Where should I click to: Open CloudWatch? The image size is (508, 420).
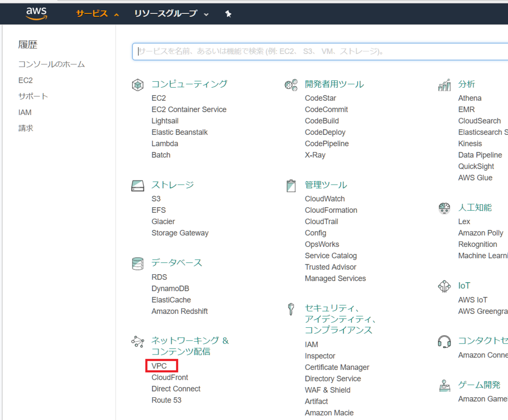point(324,199)
